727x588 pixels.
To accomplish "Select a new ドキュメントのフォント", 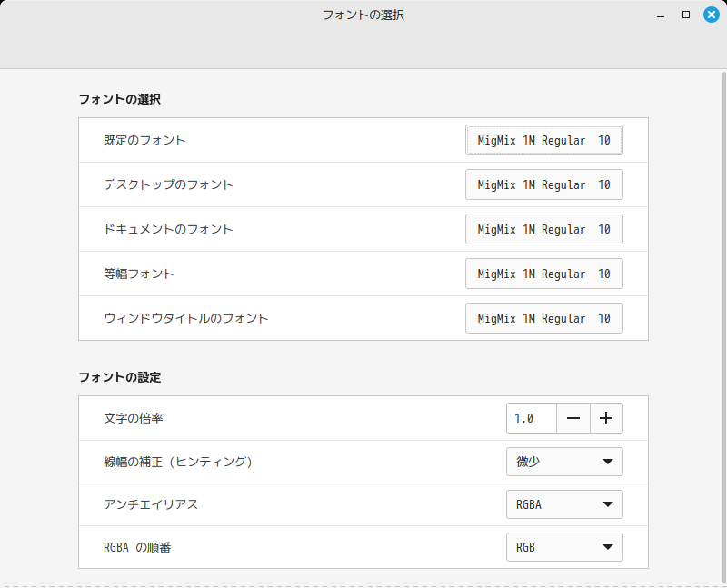I will point(543,229).
